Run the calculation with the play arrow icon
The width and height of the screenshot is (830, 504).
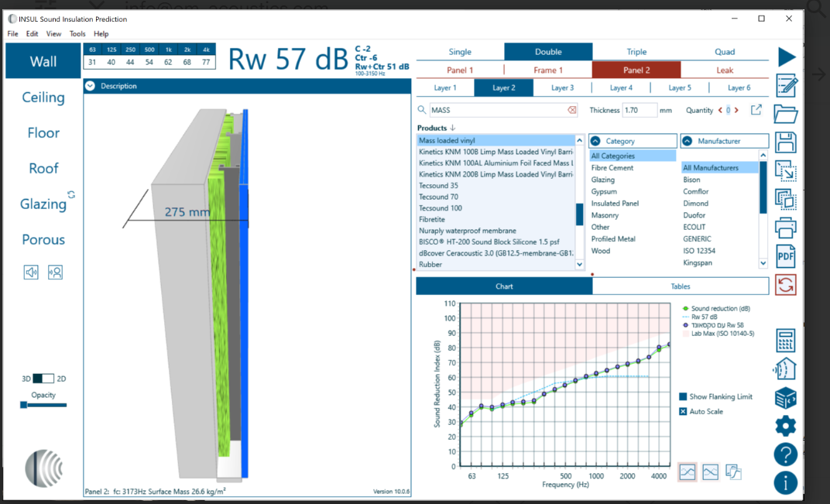[x=787, y=57]
